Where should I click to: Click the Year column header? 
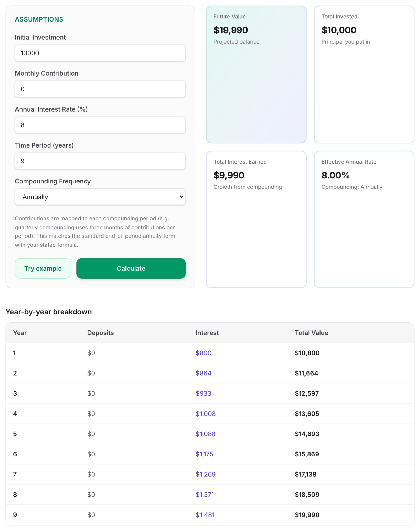[x=20, y=333]
